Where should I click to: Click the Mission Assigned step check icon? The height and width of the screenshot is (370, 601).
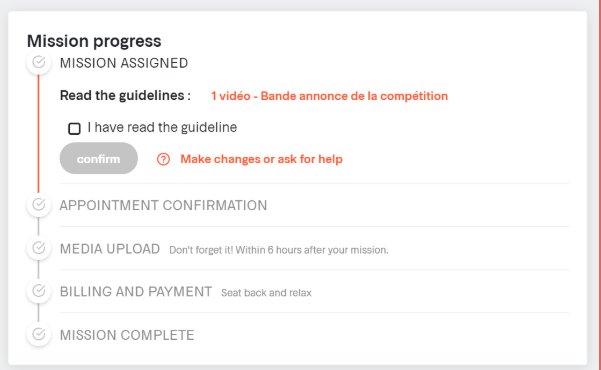pyautogui.click(x=39, y=62)
